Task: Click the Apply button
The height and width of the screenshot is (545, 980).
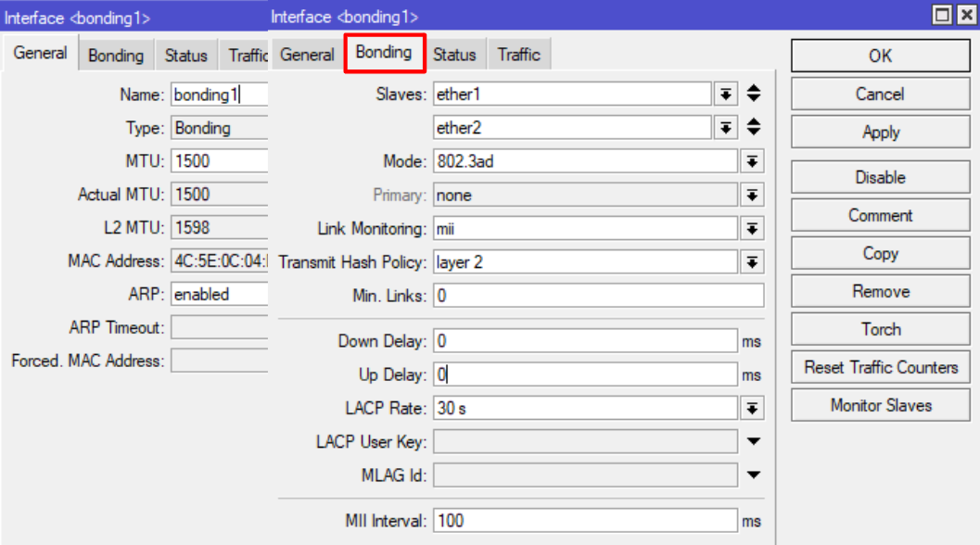Action: pyautogui.click(x=879, y=132)
